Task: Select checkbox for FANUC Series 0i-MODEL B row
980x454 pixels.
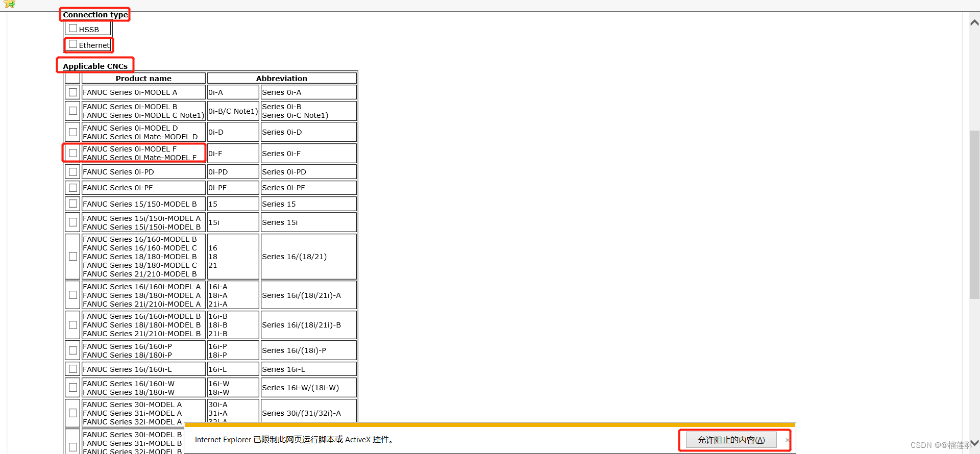Action: click(x=73, y=111)
